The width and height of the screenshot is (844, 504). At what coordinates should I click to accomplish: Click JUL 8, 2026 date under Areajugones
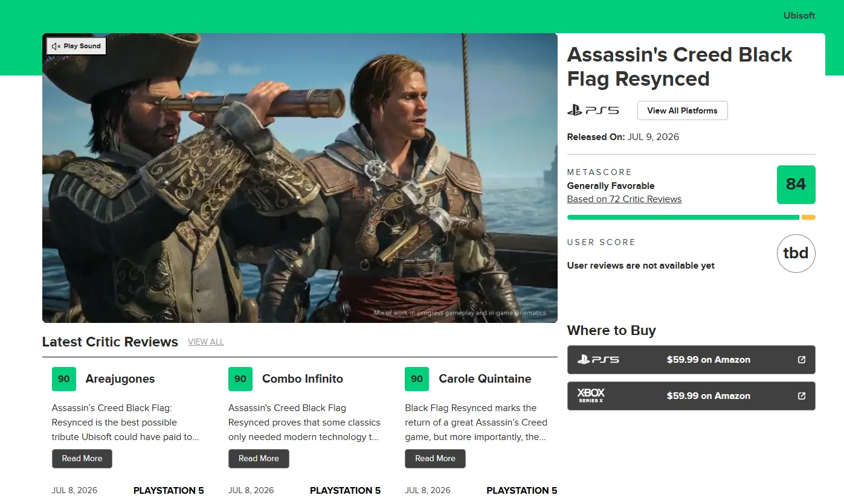coord(74,491)
